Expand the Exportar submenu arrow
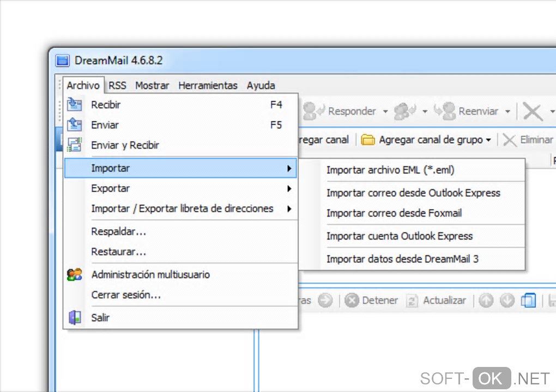This screenshot has width=556, height=392. pyautogui.click(x=289, y=188)
